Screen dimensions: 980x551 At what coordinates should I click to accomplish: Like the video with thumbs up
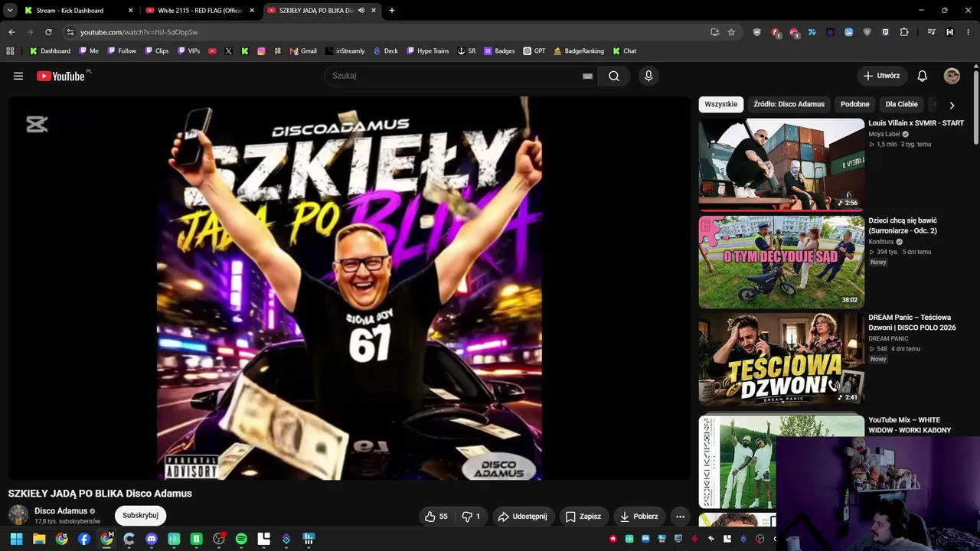click(436, 517)
